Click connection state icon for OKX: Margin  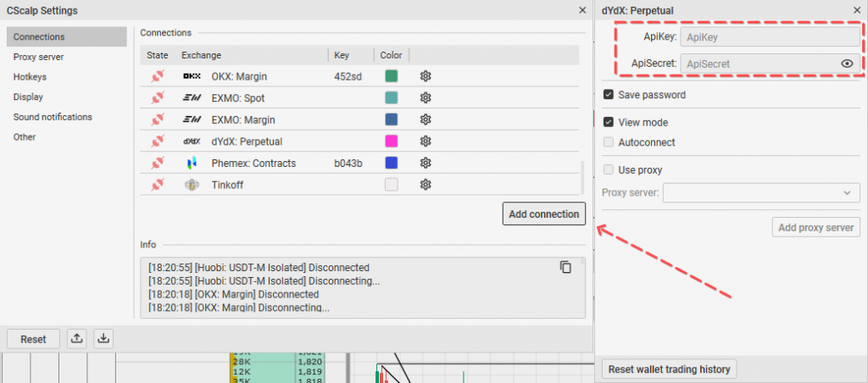[157, 76]
